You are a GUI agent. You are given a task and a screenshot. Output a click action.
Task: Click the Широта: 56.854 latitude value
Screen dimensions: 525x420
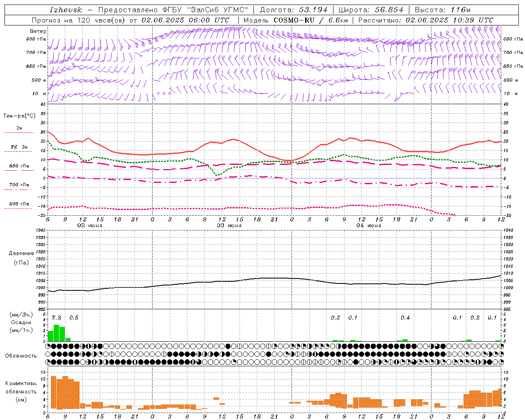pyautogui.click(x=371, y=10)
